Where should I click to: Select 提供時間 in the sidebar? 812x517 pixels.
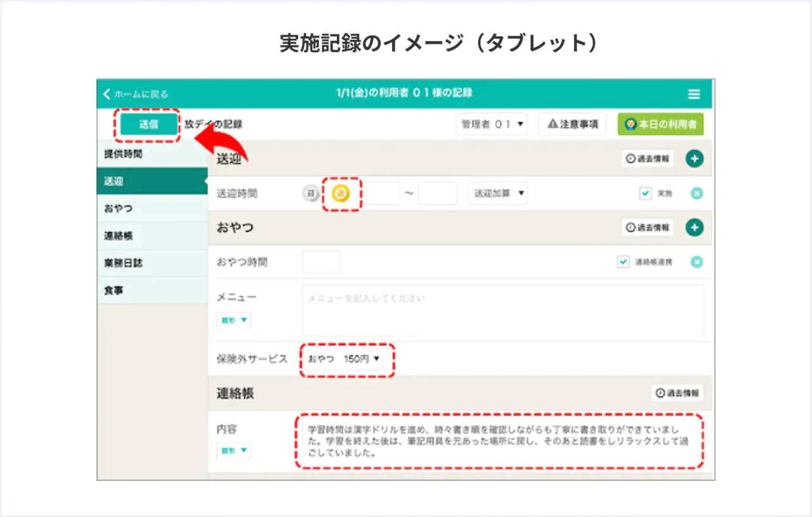pyautogui.click(x=152, y=154)
